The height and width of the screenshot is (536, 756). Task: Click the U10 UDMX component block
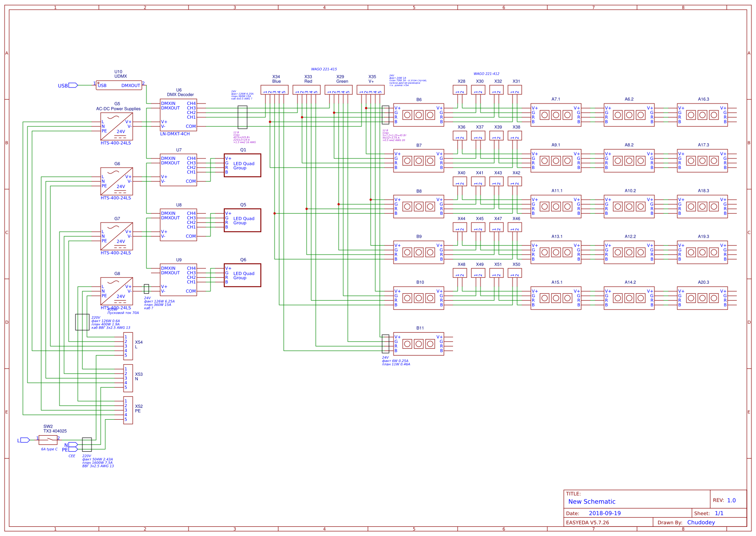119,85
